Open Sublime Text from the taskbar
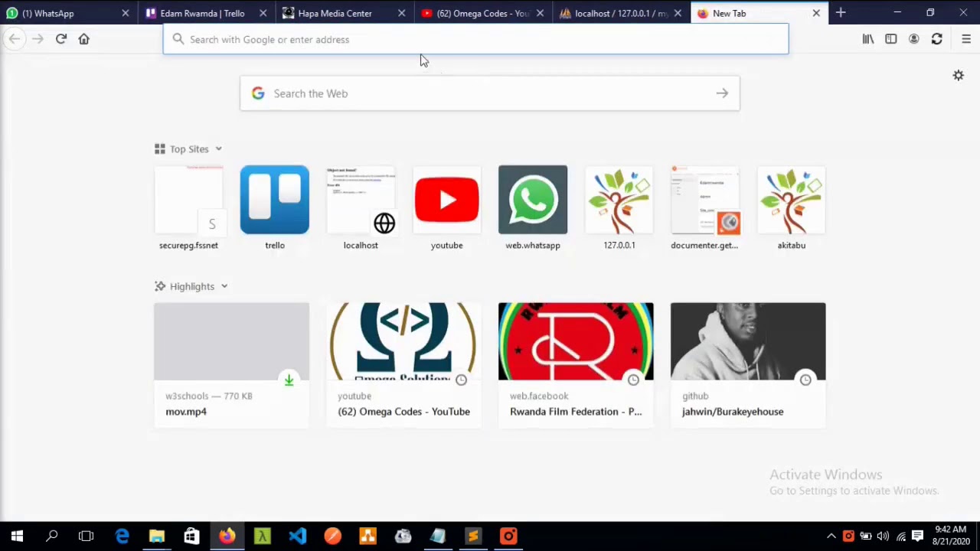 click(473, 536)
